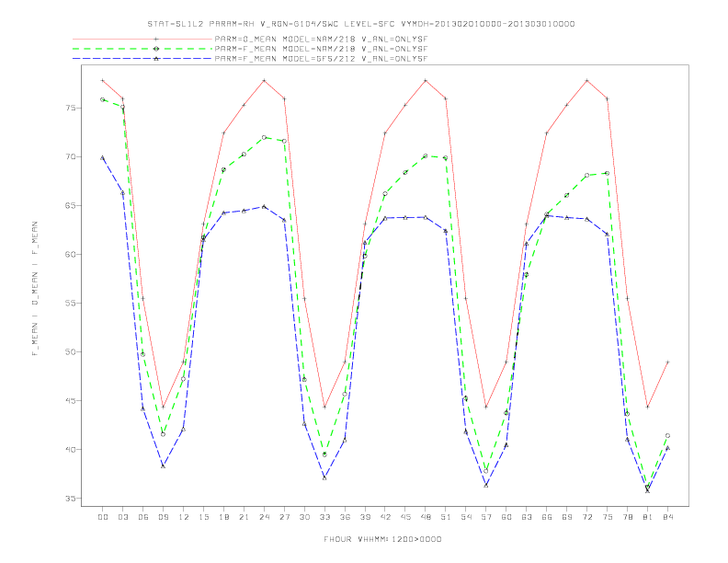
Task: Click the red plus data point at hour 09
Action: tap(163, 407)
